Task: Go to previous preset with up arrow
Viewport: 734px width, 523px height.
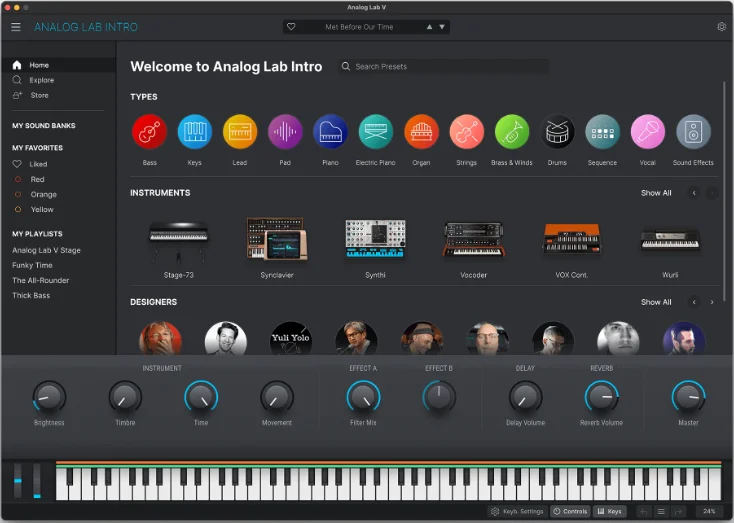Action: pos(429,27)
